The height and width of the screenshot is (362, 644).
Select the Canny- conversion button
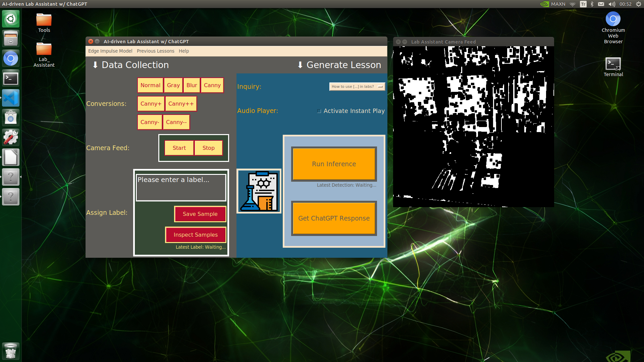(x=150, y=122)
